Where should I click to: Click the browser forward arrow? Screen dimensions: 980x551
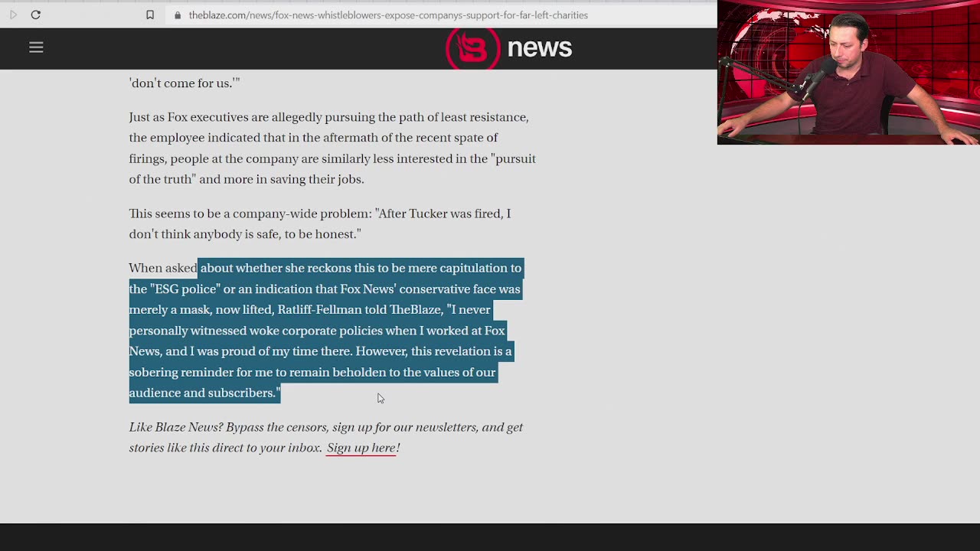[13, 15]
